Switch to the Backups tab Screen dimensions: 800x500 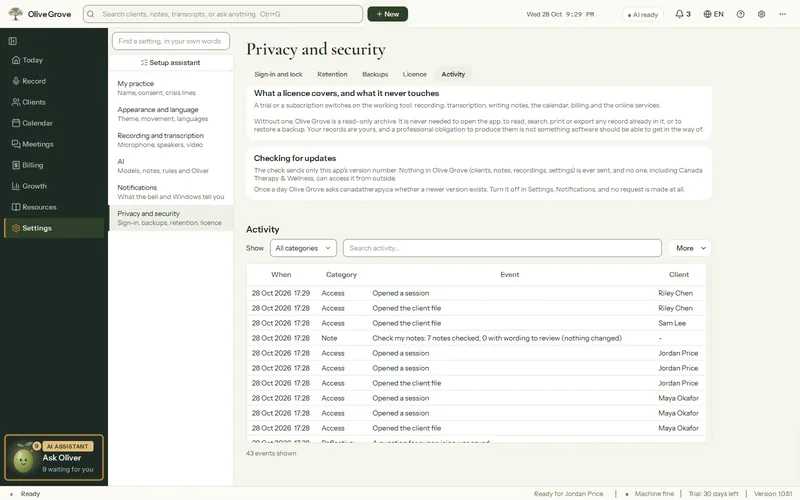tap(375, 74)
